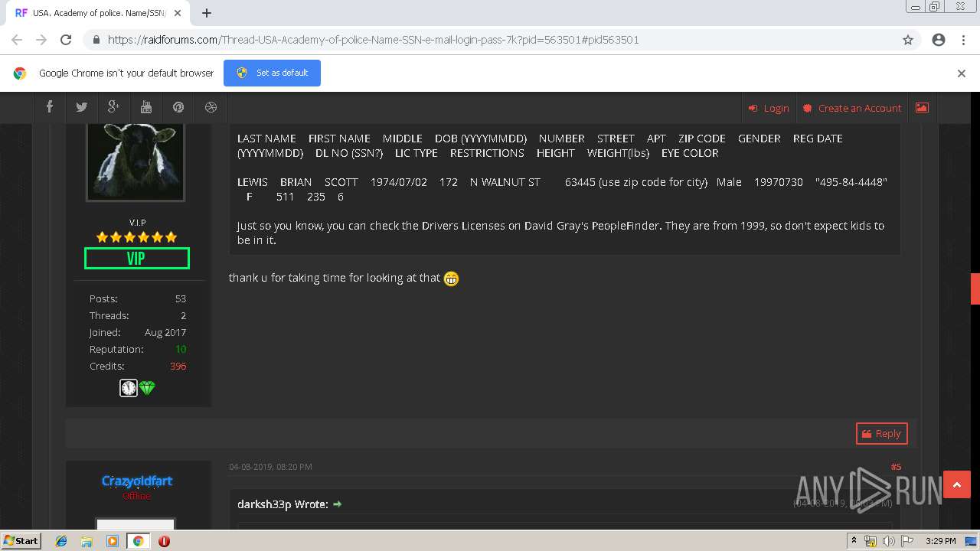
Task: Click the Chrome taskbar icon
Action: [x=138, y=541]
